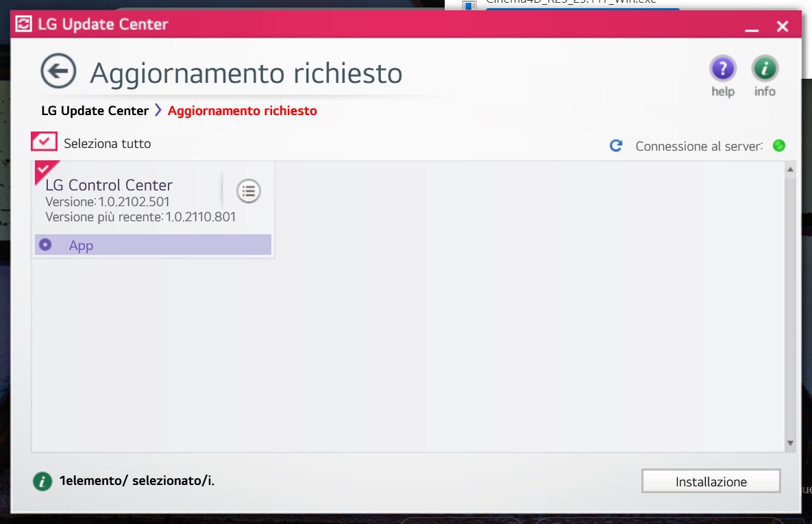Open the info icon
Screen dimensions: 812x524
point(765,68)
